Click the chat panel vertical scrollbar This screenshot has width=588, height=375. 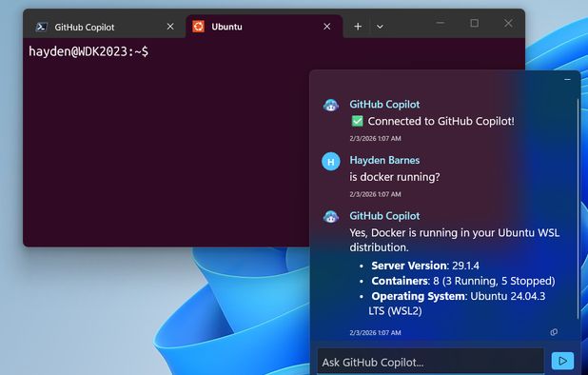pos(578,209)
